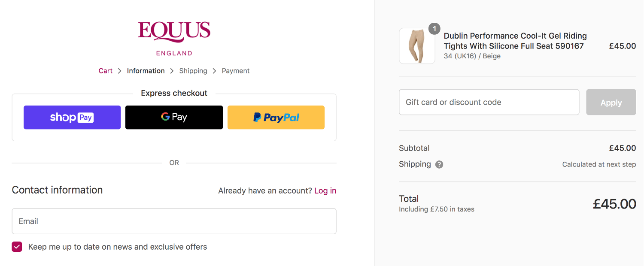Click the breadcrumb chevron after Information

click(x=171, y=71)
